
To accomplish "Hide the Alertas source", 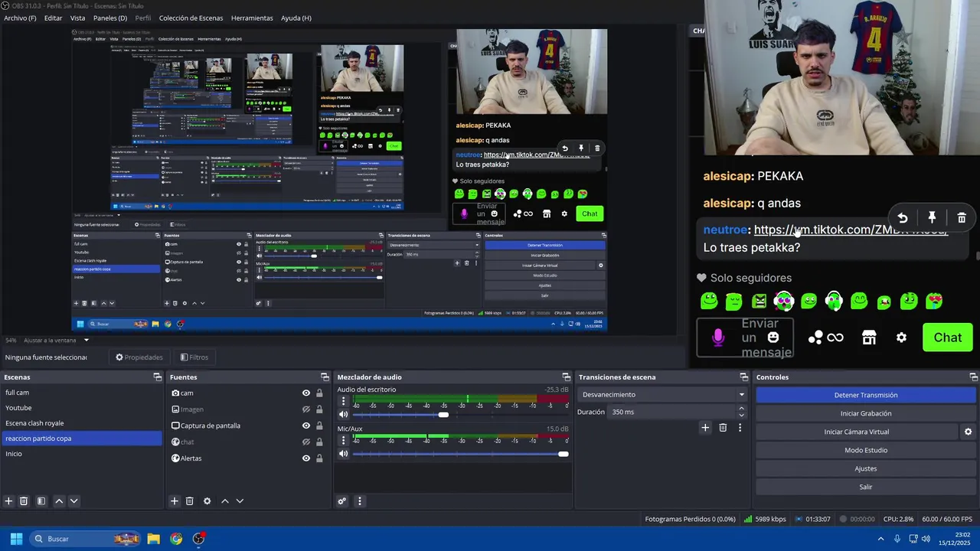I will (x=306, y=458).
